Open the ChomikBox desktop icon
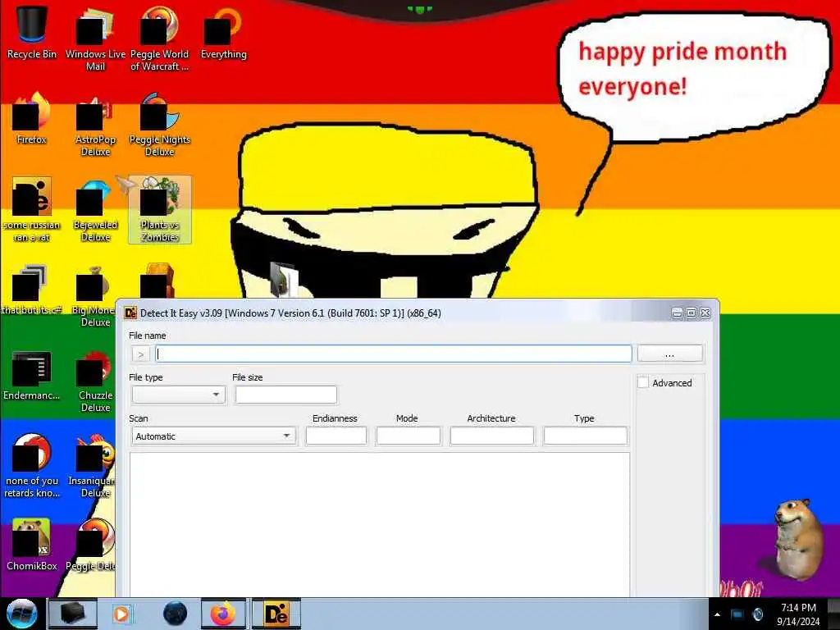Screen dimensions: 840x630 coord(32,545)
